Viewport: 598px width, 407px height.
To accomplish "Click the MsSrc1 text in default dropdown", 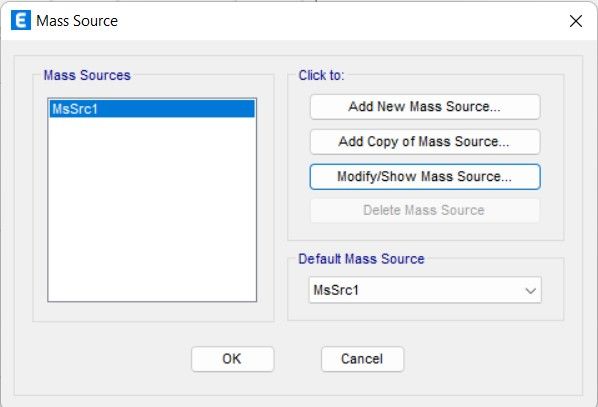I will pos(336,290).
